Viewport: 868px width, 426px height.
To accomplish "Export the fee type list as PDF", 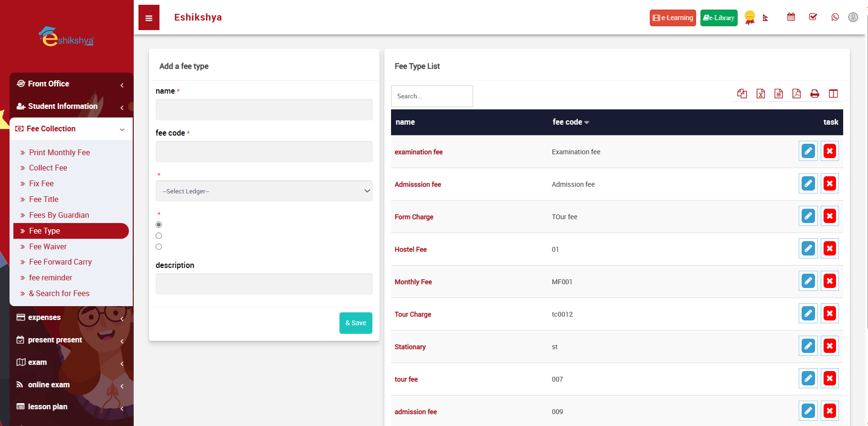I will click(796, 94).
